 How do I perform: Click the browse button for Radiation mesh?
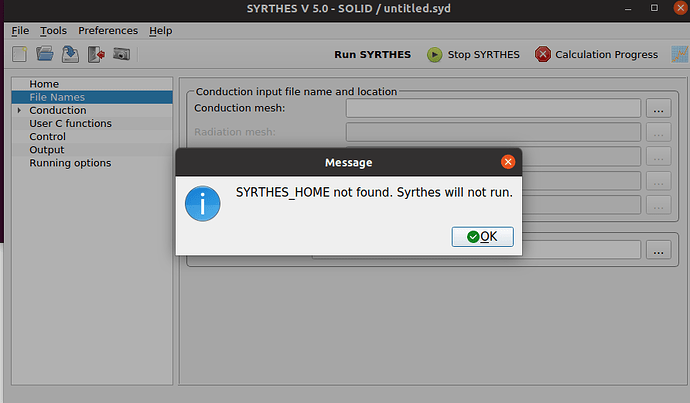(658, 132)
